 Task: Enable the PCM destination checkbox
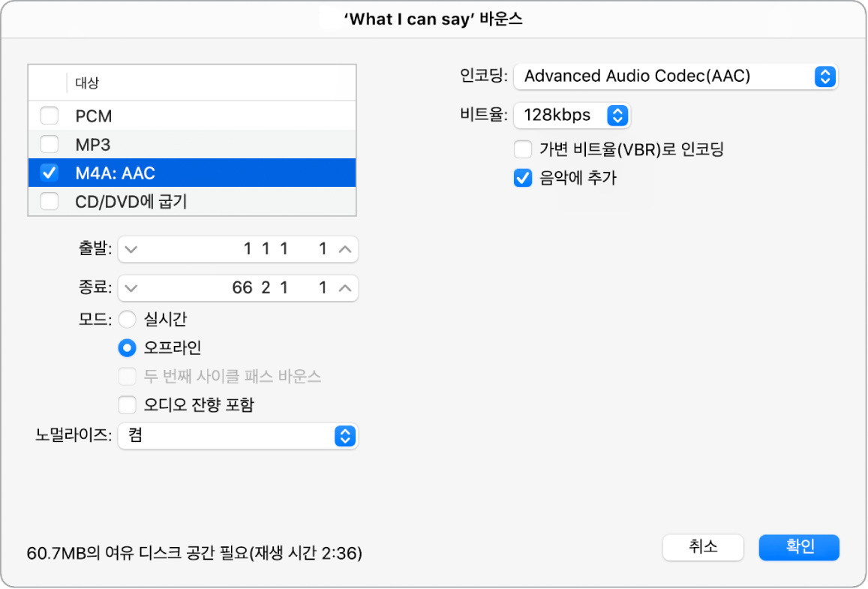[49, 116]
